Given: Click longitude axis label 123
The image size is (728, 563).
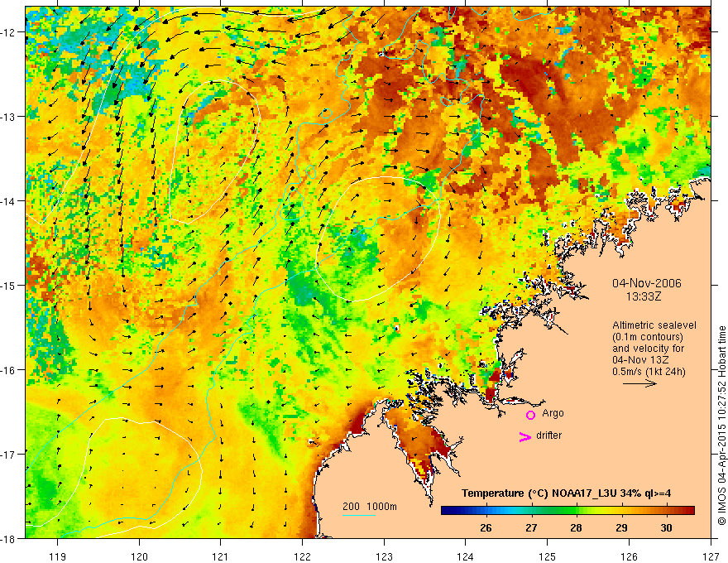Looking at the screenshot, I should (x=384, y=556).
